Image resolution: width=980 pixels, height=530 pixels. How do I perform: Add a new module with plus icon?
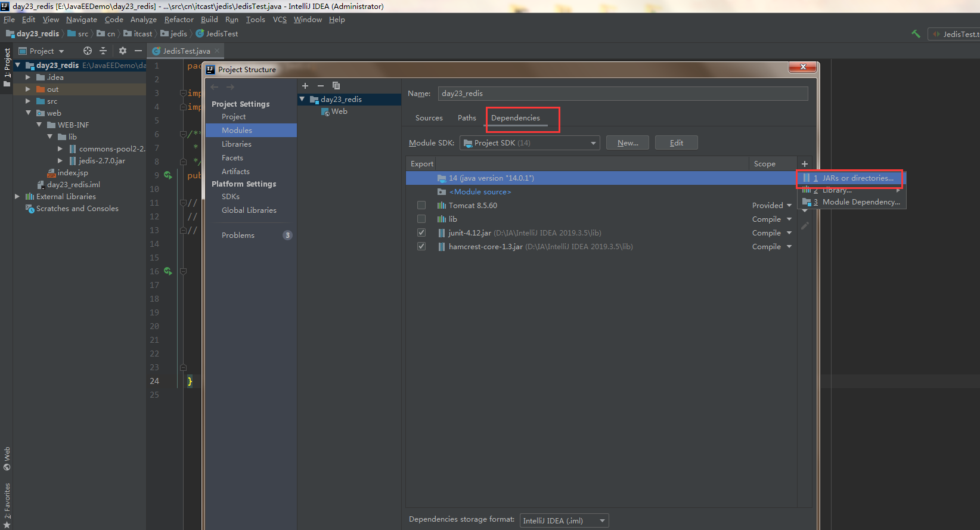tap(305, 86)
